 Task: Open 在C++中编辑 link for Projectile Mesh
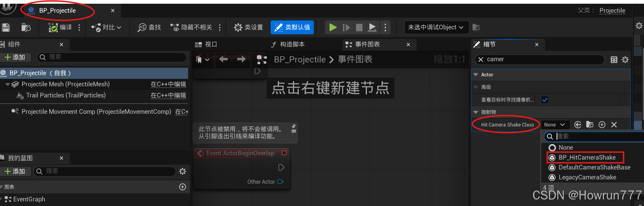pos(168,84)
